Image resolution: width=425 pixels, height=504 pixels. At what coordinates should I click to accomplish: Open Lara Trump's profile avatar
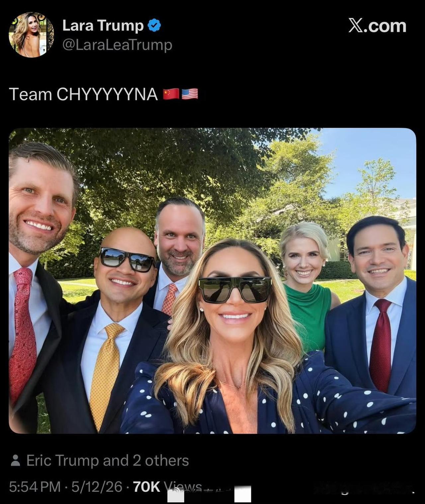coord(31,35)
